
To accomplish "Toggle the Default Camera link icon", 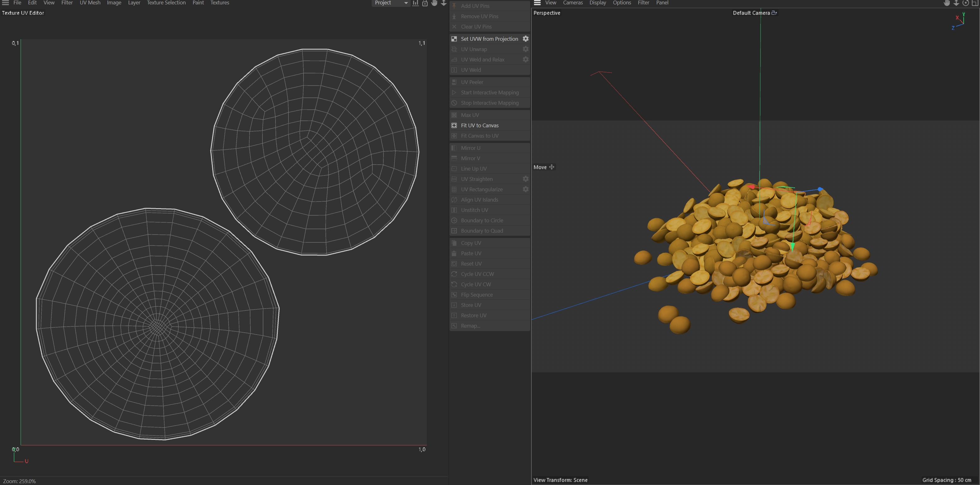I will point(774,13).
